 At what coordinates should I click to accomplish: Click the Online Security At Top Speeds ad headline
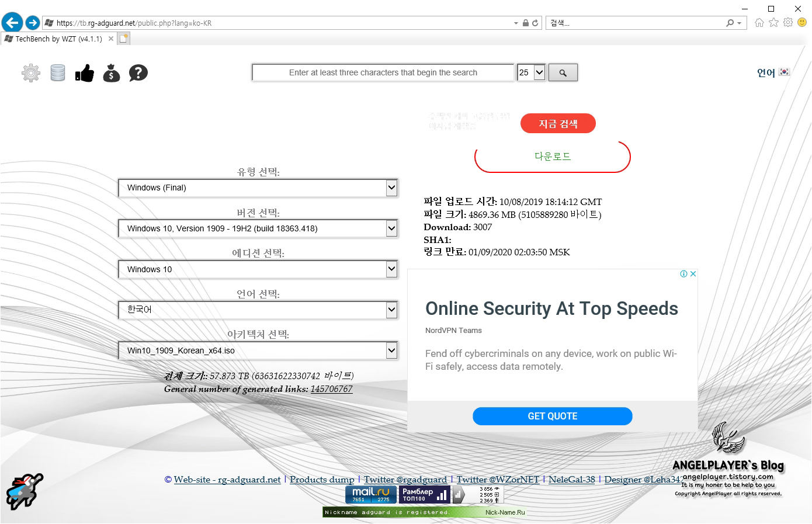coord(551,308)
